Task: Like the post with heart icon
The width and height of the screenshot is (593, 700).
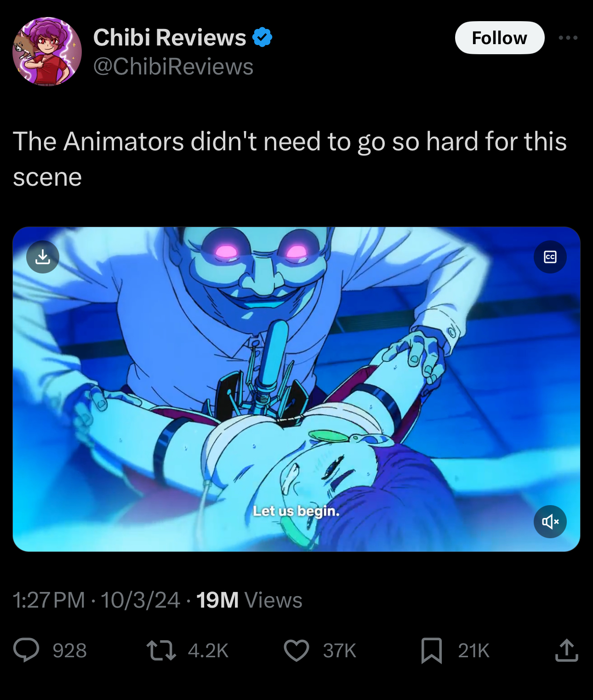Action: [x=296, y=650]
